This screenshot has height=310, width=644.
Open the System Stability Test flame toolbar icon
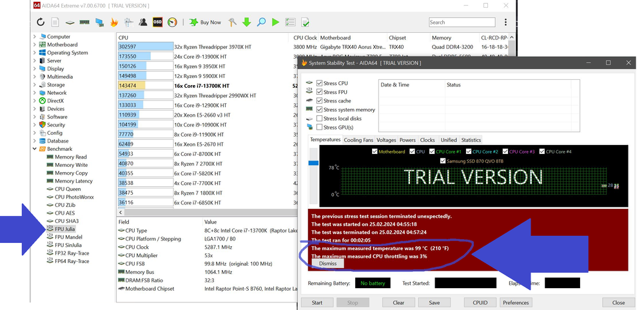pyautogui.click(x=113, y=22)
